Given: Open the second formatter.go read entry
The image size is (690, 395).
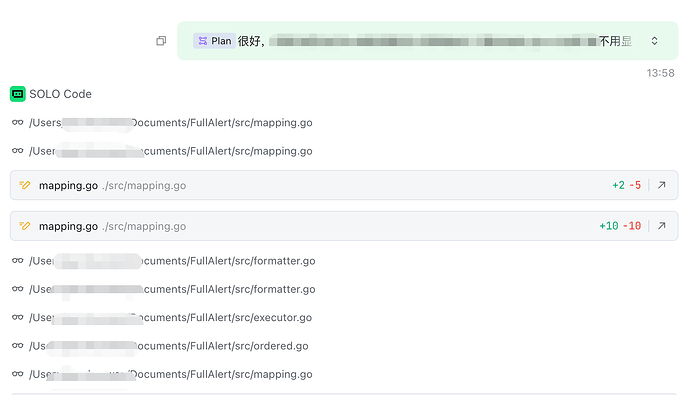Looking at the screenshot, I should (x=172, y=289).
